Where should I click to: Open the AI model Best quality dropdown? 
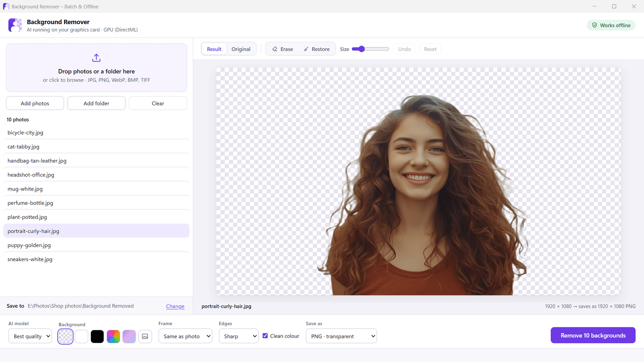tap(30, 336)
